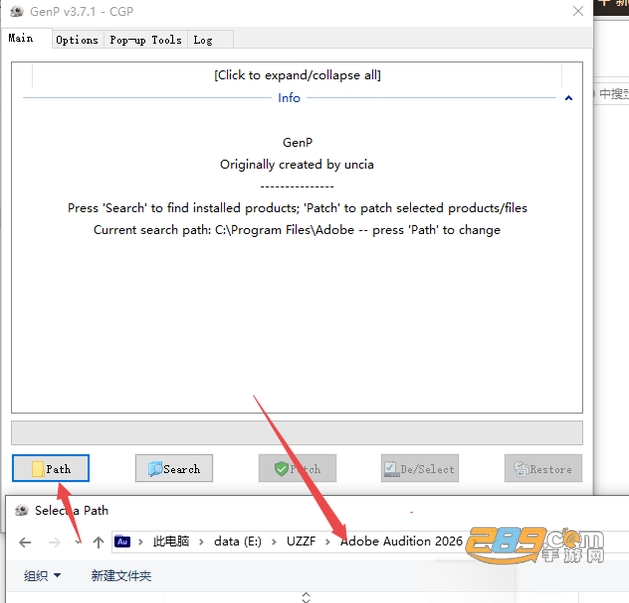Open the 组织 dropdown menu
The width and height of the screenshot is (629, 603).
pyautogui.click(x=42, y=576)
